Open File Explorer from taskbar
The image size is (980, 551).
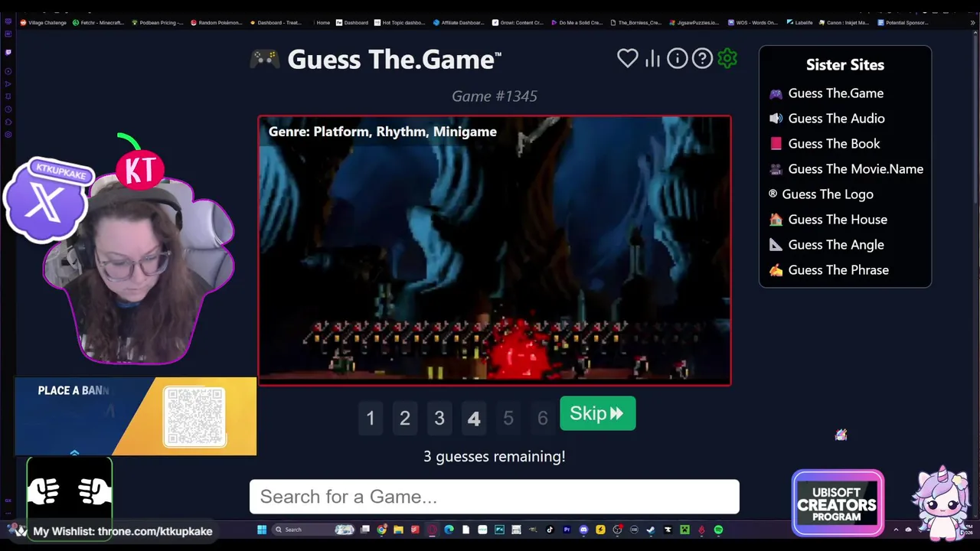(398, 530)
